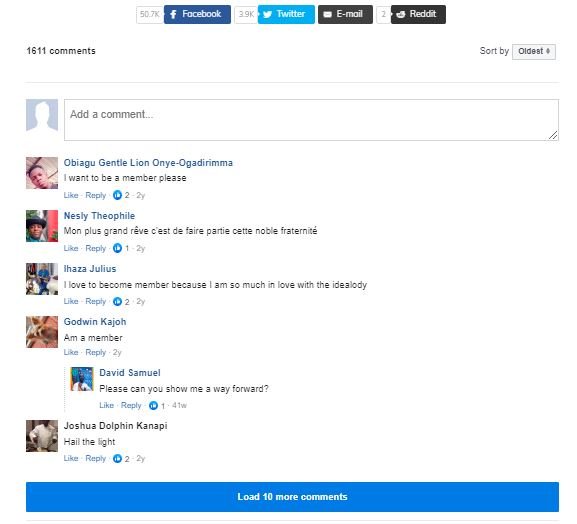The height and width of the screenshot is (524, 577).
Task: Share the page via the Facebook button
Action: pyautogui.click(x=197, y=14)
